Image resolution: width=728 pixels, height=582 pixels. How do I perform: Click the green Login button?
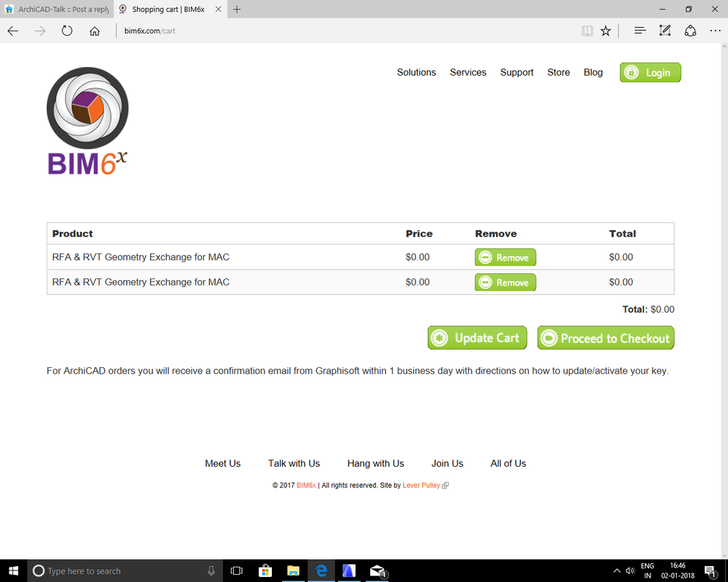tap(650, 72)
